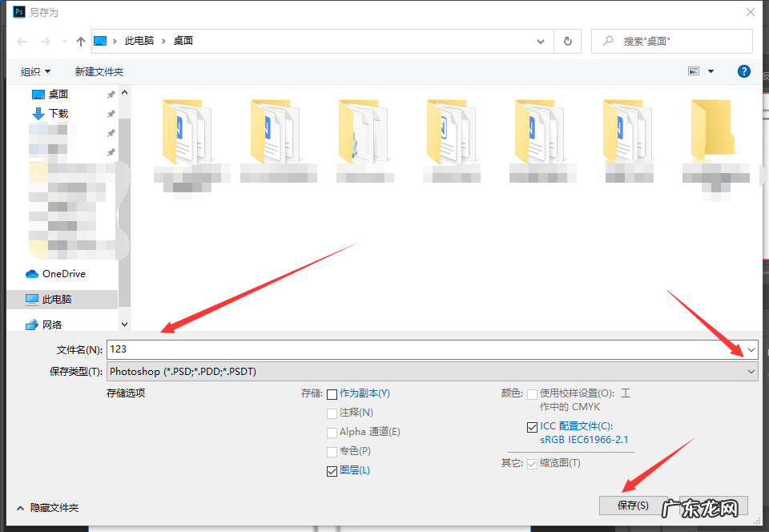Open the view options dropdown arrow
This screenshot has width=769, height=532.
(711, 71)
